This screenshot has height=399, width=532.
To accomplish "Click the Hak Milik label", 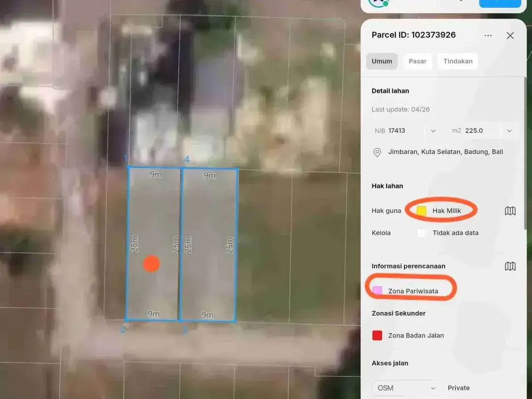I will (446, 211).
